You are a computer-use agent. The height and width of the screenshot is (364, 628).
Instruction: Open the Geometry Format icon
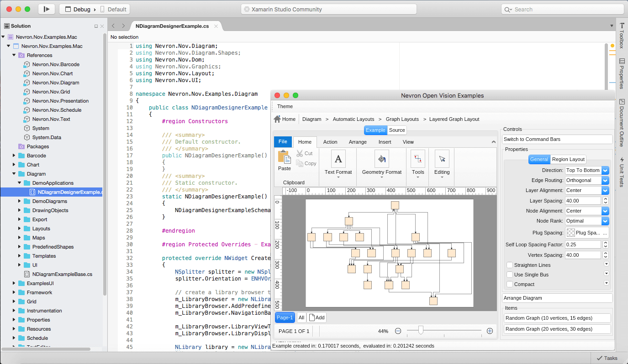[x=381, y=159]
